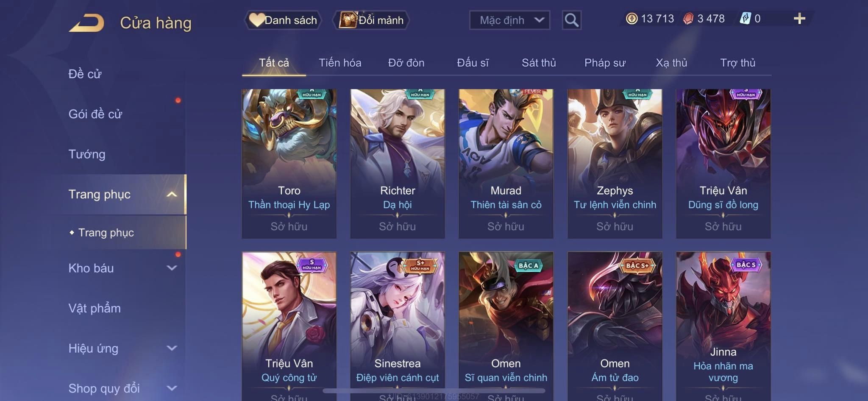This screenshot has width=868, height=401.
Task: Switch to the Sát thủ tab
Action: (x=538, y=63)
